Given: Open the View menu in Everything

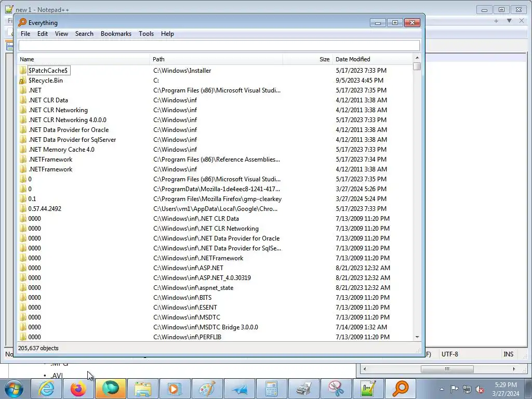Looking at the screenshot, I should [61, 34].
